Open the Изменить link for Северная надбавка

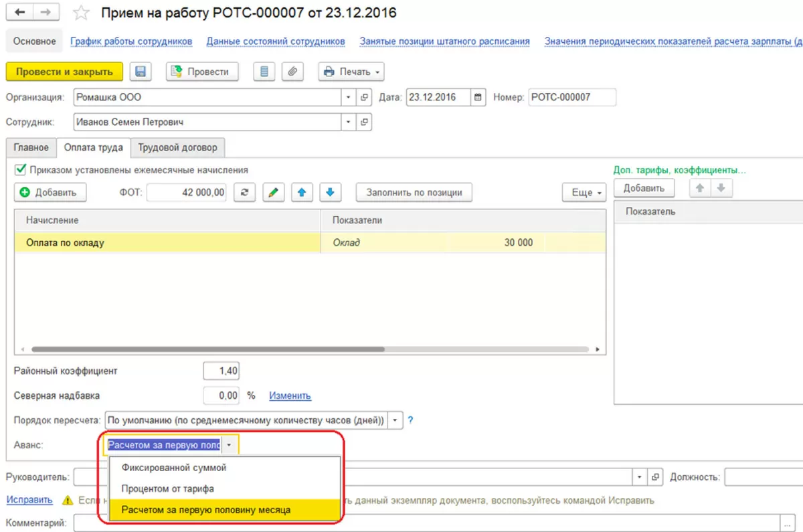pyautogui.click(x=290, y=395)
